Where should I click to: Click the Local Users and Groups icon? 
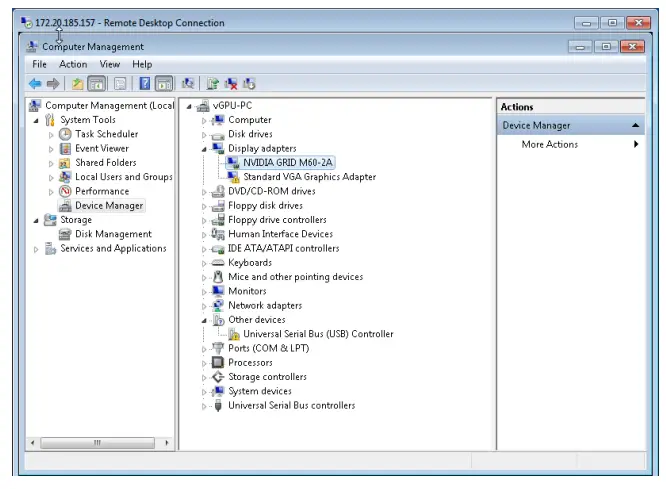[65, 177]
